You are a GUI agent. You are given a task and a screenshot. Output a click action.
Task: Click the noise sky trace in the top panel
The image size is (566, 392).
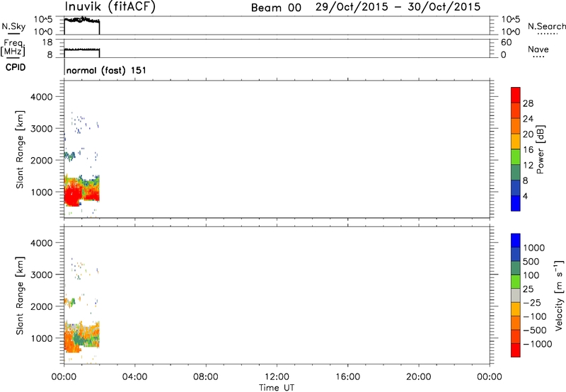point(81,20)
